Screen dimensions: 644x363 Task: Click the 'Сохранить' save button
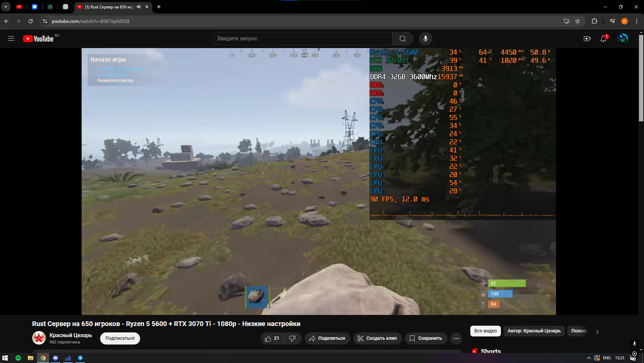(x=426, y=338)
